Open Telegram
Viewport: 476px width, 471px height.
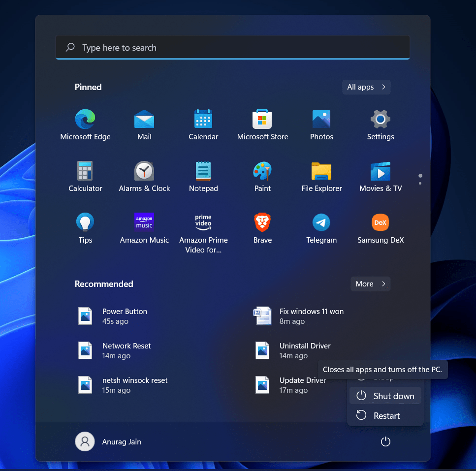pos(321,228)
